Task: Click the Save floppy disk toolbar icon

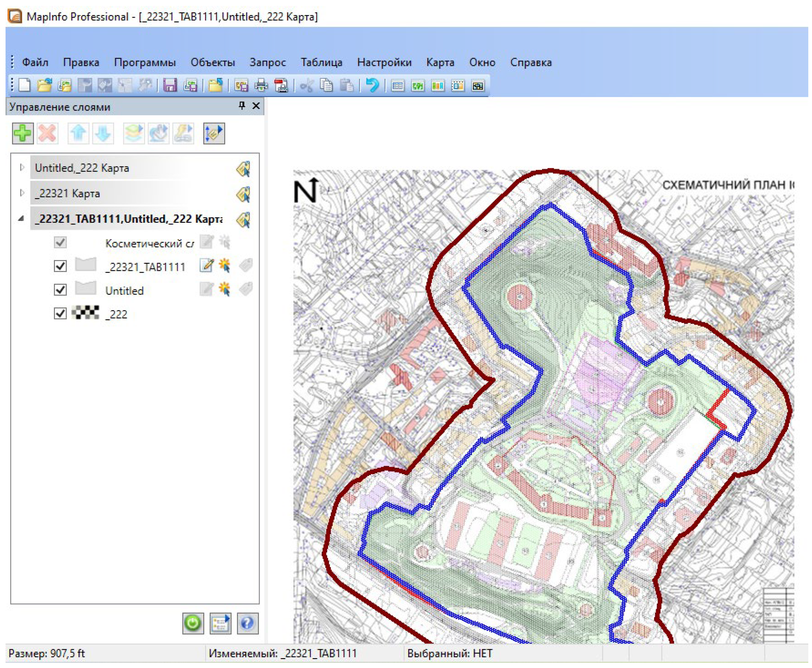Action: point(170,85)
